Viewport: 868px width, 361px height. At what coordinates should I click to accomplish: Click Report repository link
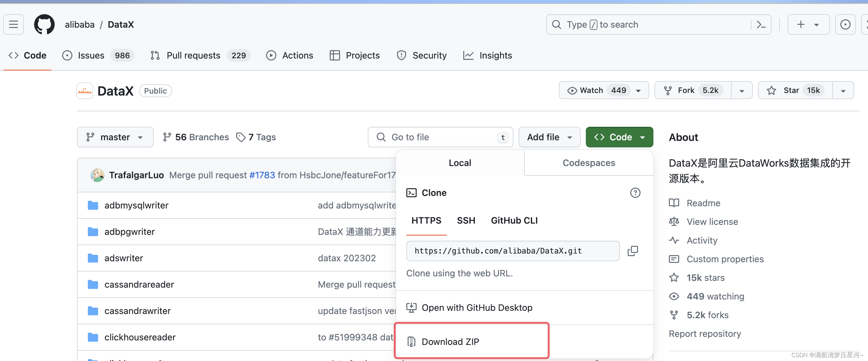click(705, 334)
